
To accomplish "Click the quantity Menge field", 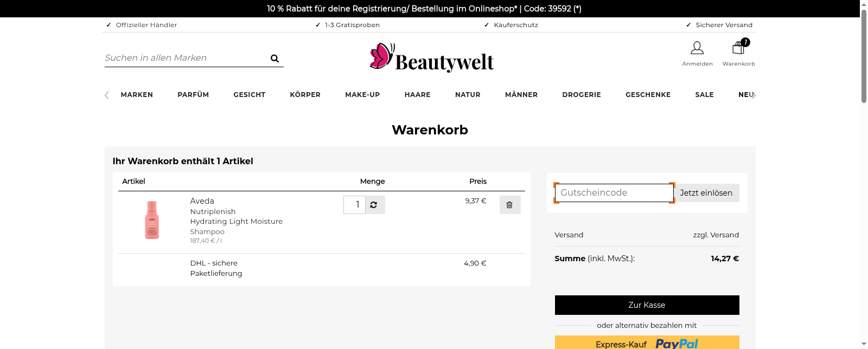I will tap(354, 205).
